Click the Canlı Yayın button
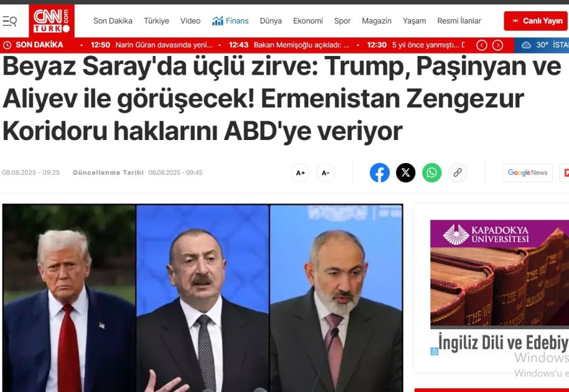The height and width of the screenshot is (392, 569). (x=535, y=21)
